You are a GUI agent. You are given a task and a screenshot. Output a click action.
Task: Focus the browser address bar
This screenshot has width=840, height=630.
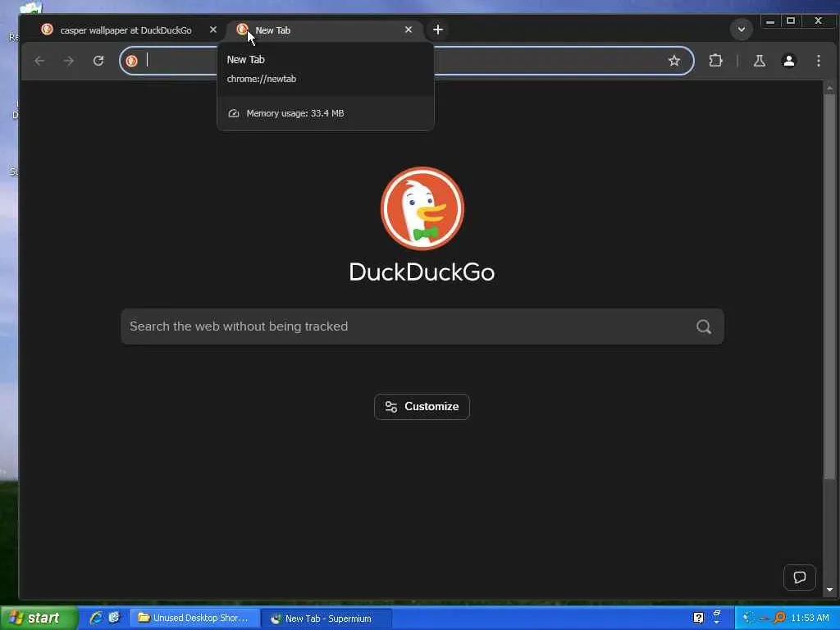(x=407, y=61)
